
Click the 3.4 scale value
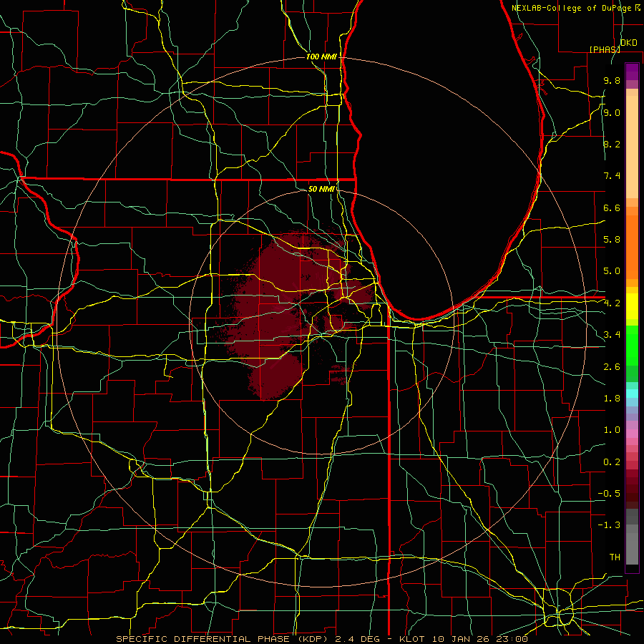612,335
